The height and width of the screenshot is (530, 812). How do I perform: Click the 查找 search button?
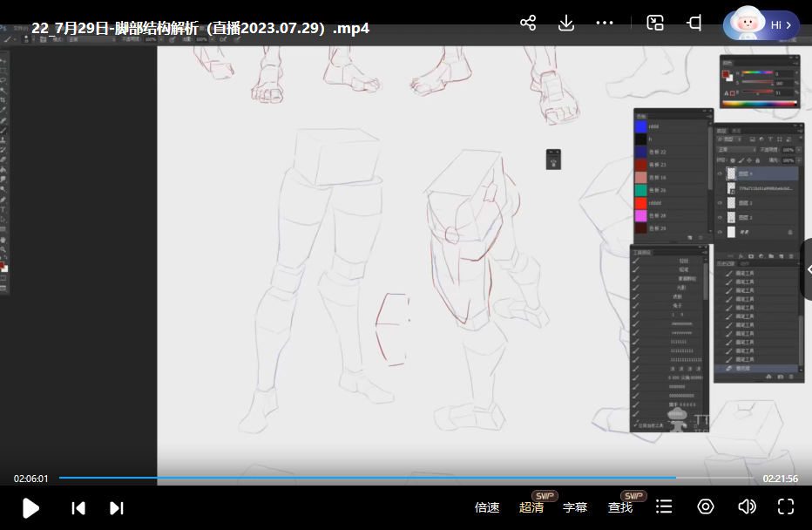coord(620,507)
